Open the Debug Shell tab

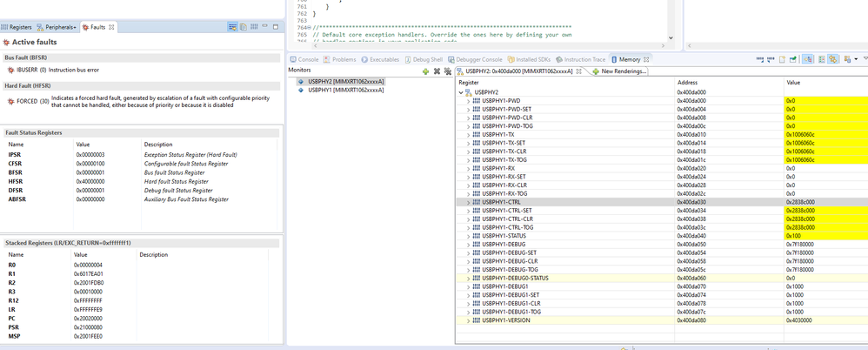tap(424, 59)
